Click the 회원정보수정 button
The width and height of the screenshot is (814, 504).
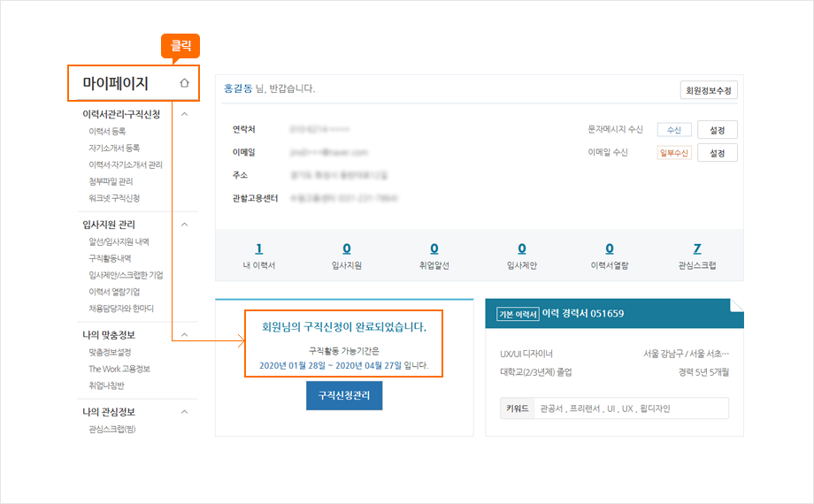coord(709,90)
